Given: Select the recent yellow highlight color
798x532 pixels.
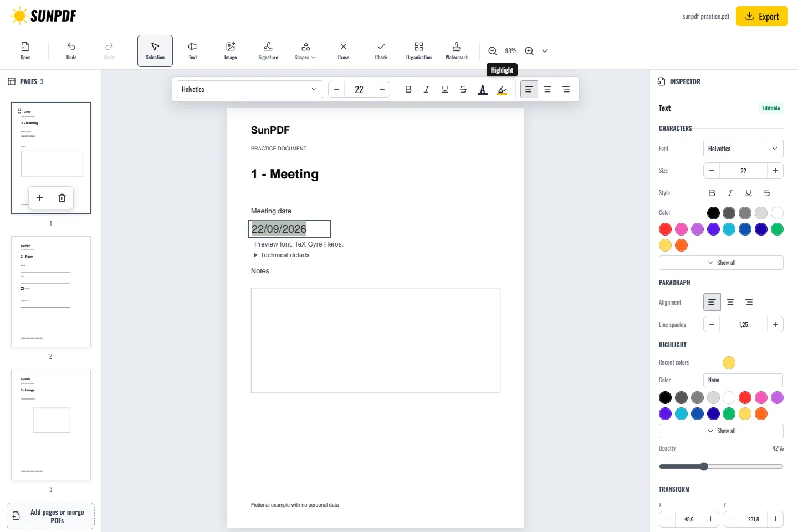Looking at the screenshot, I should point(729,362).
